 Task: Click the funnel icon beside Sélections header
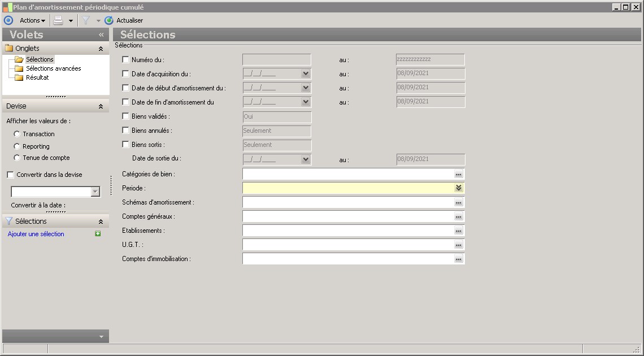[x=9, y=221]
